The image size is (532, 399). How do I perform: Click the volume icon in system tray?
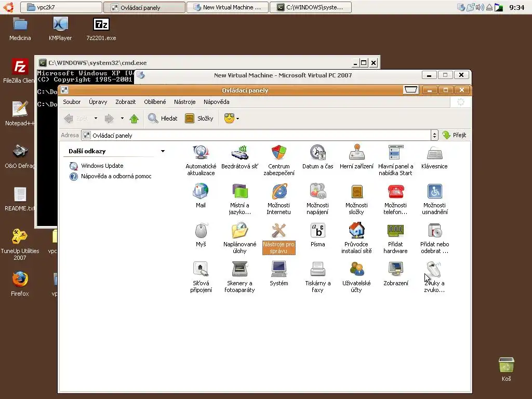[480, 7]
